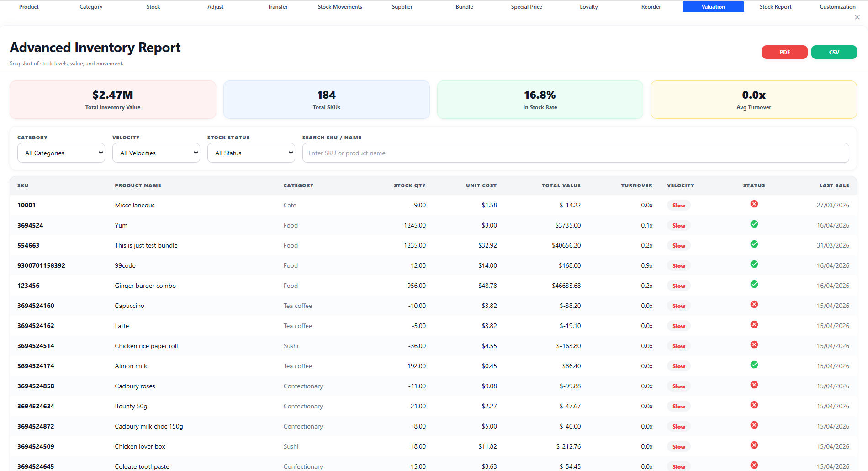
Task: Switch to the Product tab
Action: coord(29,7)
